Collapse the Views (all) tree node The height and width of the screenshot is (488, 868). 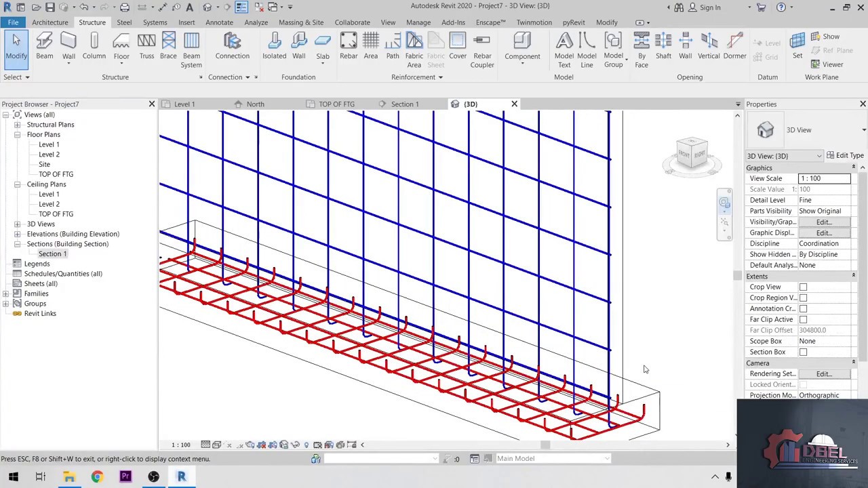click(6, 115)
